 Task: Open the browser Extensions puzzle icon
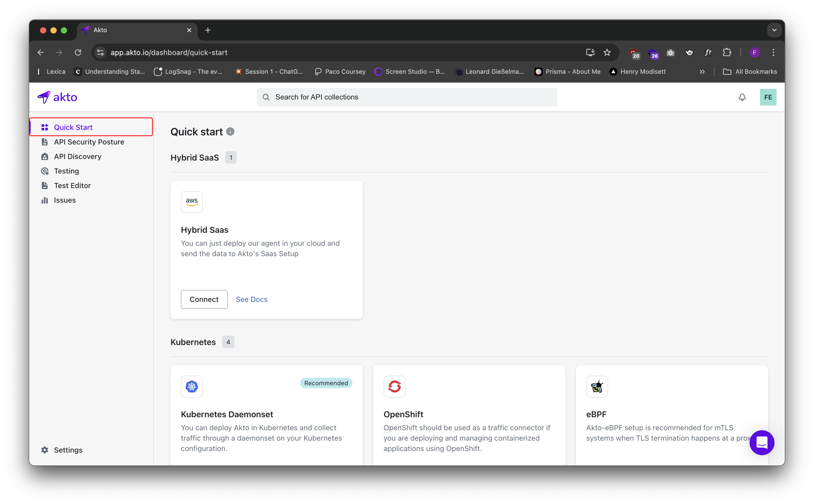click(x=727, y=52)
